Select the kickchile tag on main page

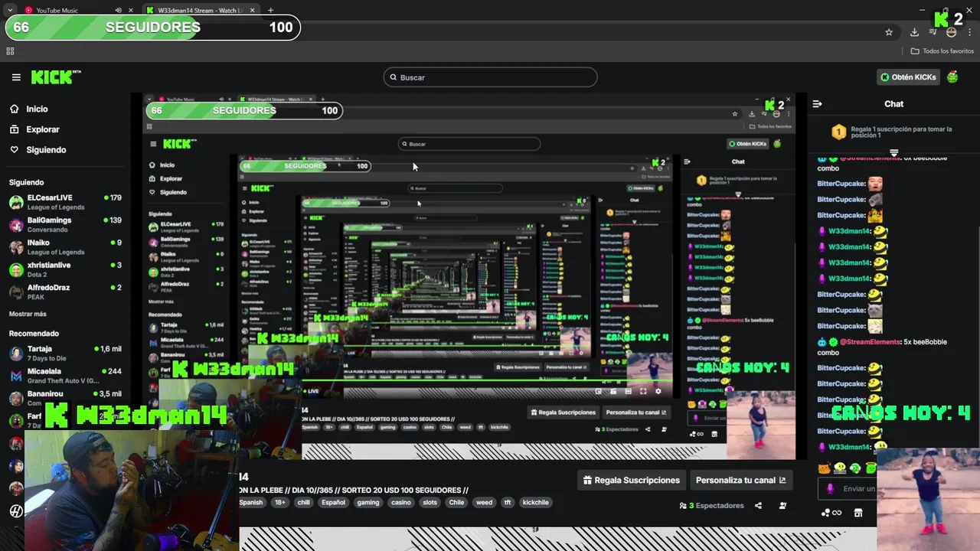[x=535, y=503]
